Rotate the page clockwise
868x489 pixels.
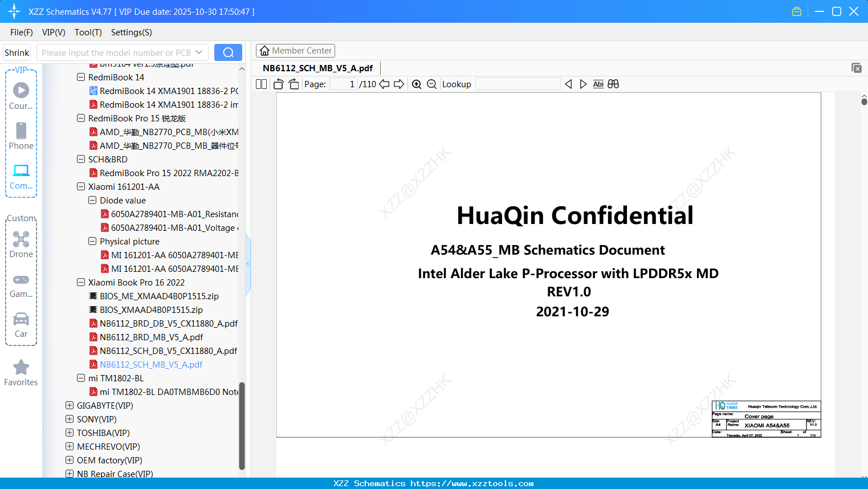[x=294, y=84]
